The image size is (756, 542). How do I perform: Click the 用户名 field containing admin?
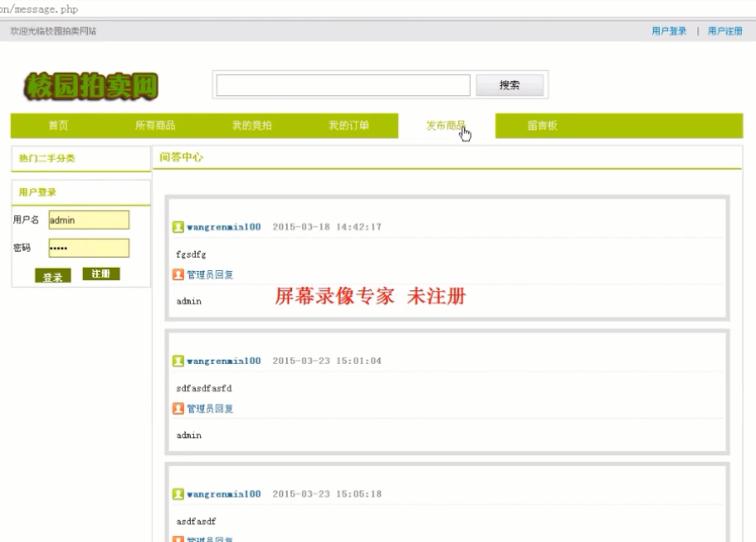coord(89,220)
